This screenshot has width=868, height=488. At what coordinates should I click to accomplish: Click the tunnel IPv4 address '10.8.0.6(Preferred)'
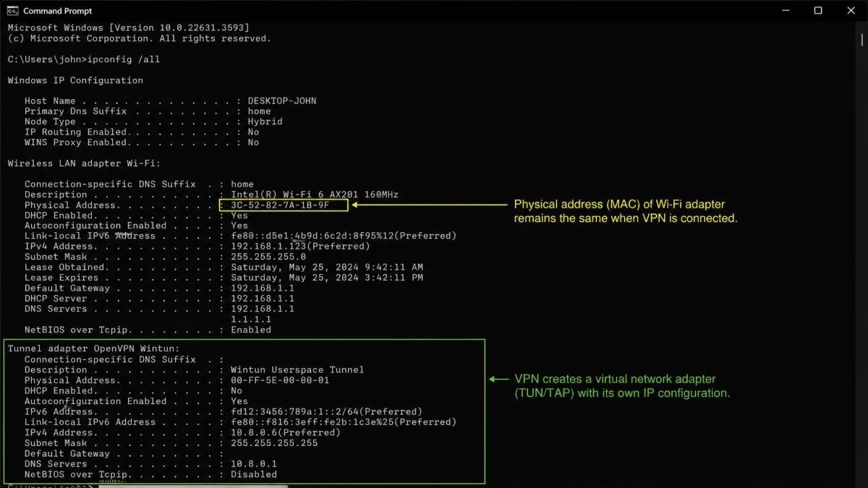point(286,432)
